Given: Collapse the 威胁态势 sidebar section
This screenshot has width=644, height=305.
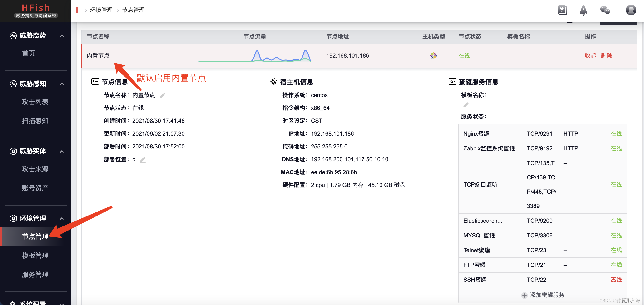Looking at the screenshot, I should click(62, 36).
